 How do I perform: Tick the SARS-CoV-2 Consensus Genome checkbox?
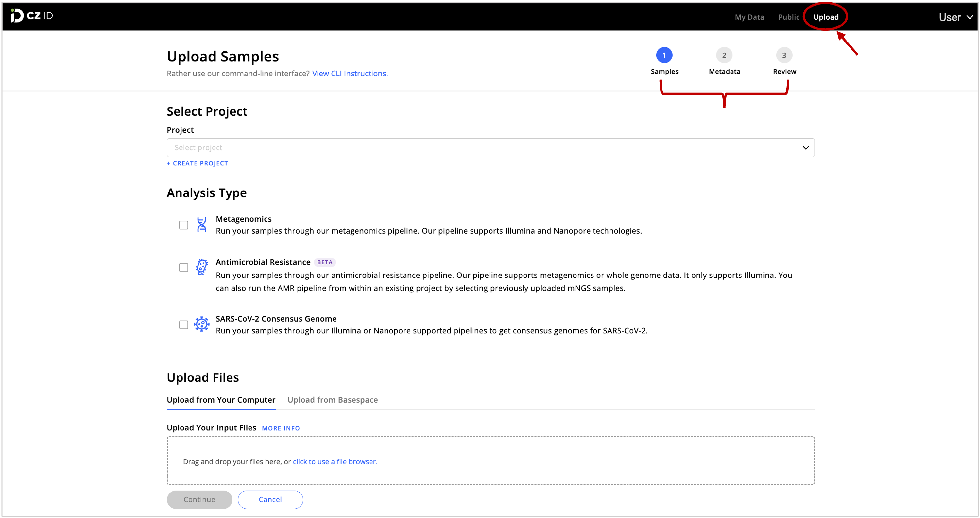[184, 325]
